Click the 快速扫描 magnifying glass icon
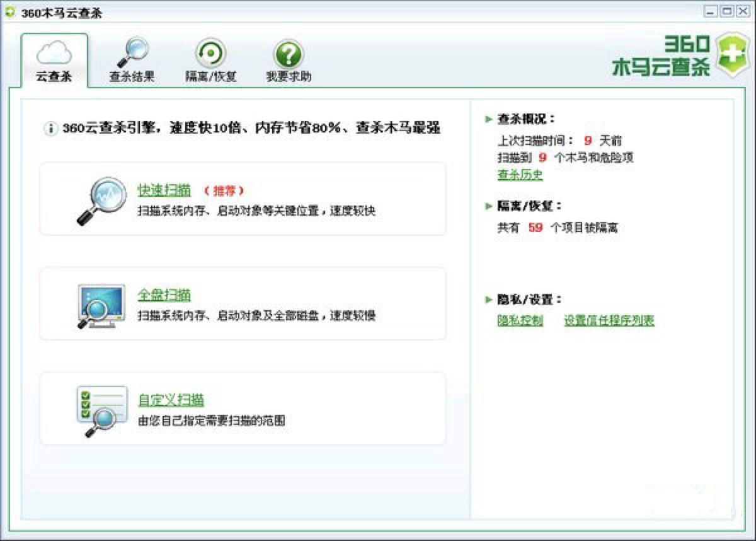This screenshot has height=541, width=756. pyautogui.click(x=101, y=201)
